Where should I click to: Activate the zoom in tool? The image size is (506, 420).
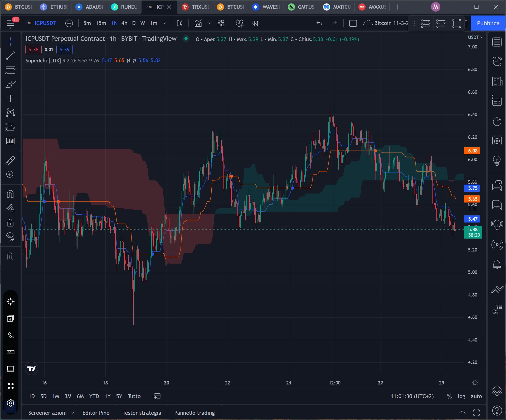coord(10,175)
